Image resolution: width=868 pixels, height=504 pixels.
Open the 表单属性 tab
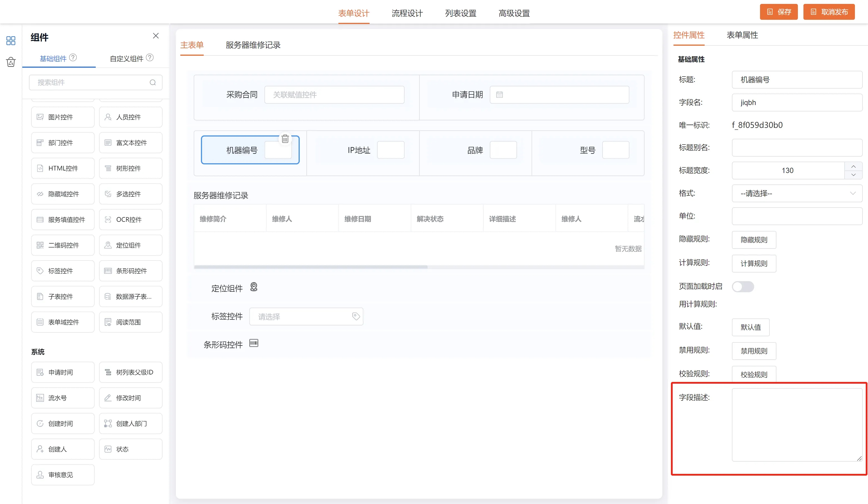coord(742,35)
